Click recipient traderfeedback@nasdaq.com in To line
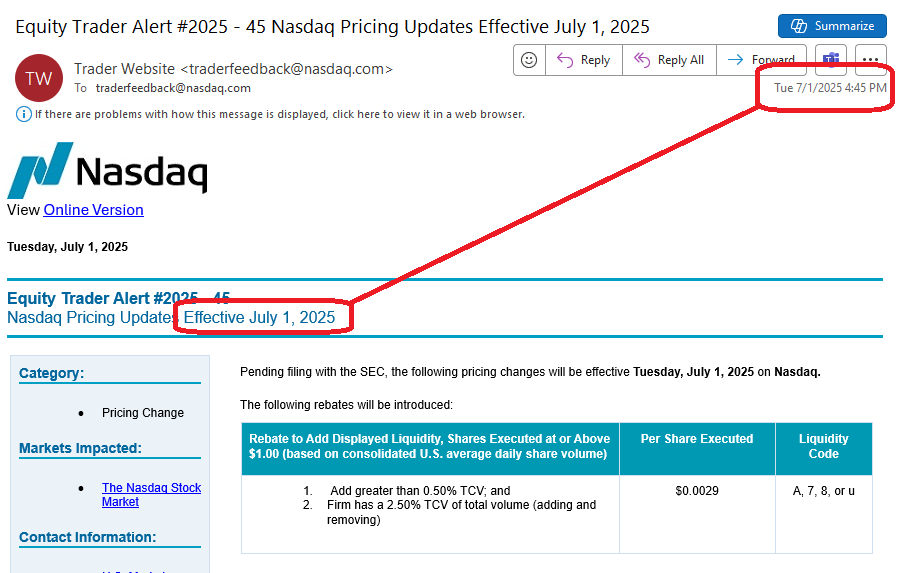The width and height of the screenshot is (905, 573). [173, 88]
